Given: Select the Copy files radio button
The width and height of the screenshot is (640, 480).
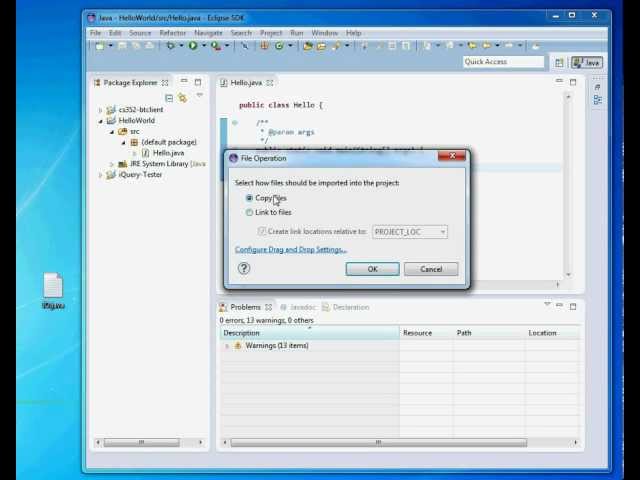Looking at the screenshot, I should click(x=249, y=198).
